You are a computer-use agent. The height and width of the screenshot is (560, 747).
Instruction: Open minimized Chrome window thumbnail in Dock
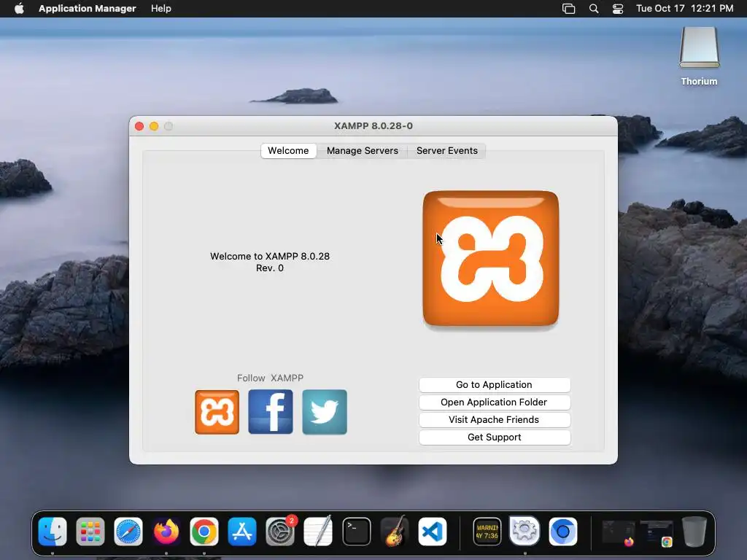[x=657, y=532]
